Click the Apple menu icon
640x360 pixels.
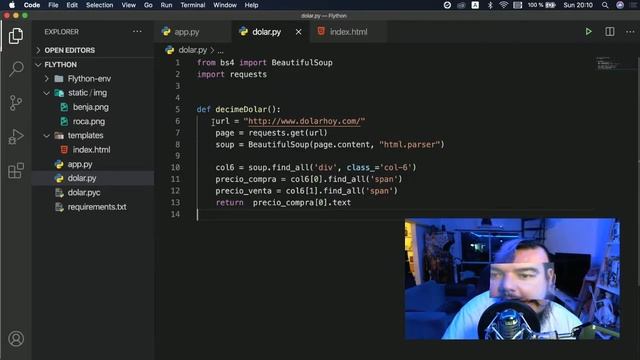(x=12, y=5)
